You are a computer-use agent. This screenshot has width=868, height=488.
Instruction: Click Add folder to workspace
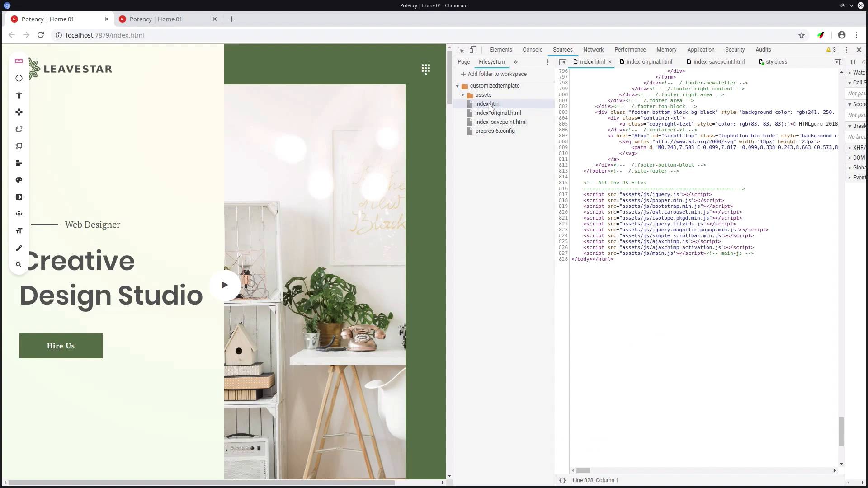point(494,74)
